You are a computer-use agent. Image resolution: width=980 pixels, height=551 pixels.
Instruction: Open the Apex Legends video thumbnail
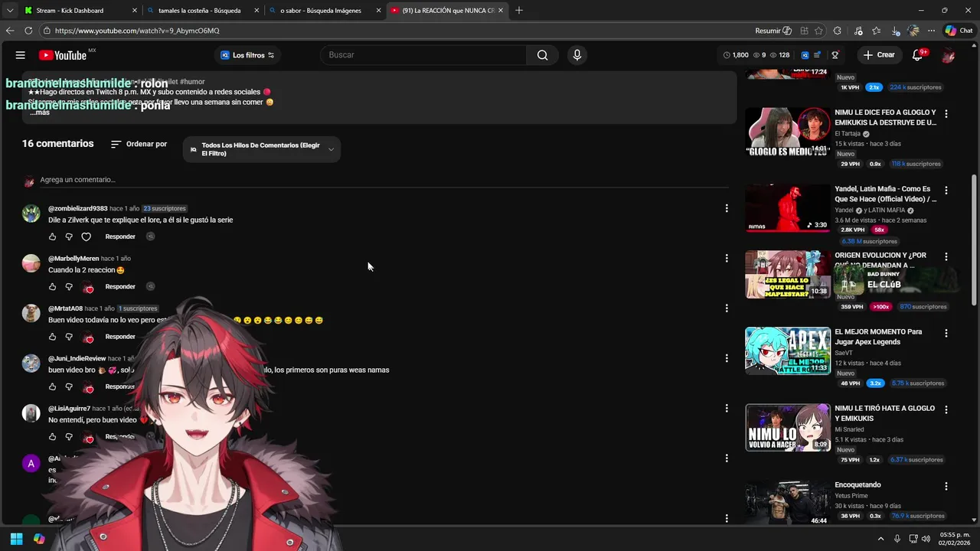pyautogui.click(x=788, y=350)
